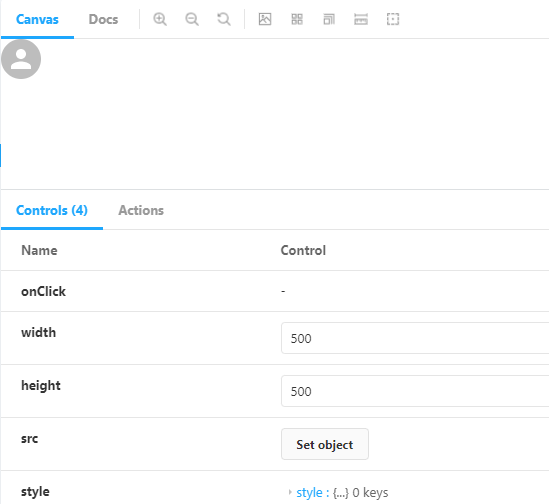Open the viewport size icon

(329, 19)
